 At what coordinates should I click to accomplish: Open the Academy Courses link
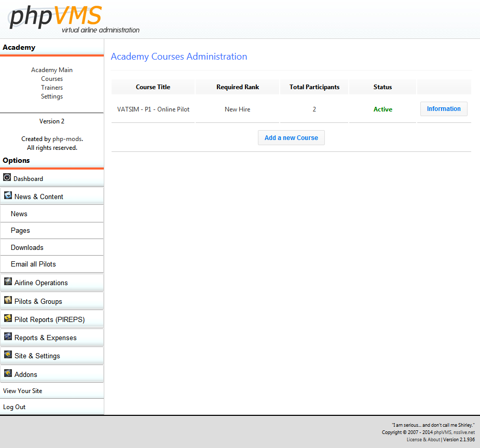point(52,79)
